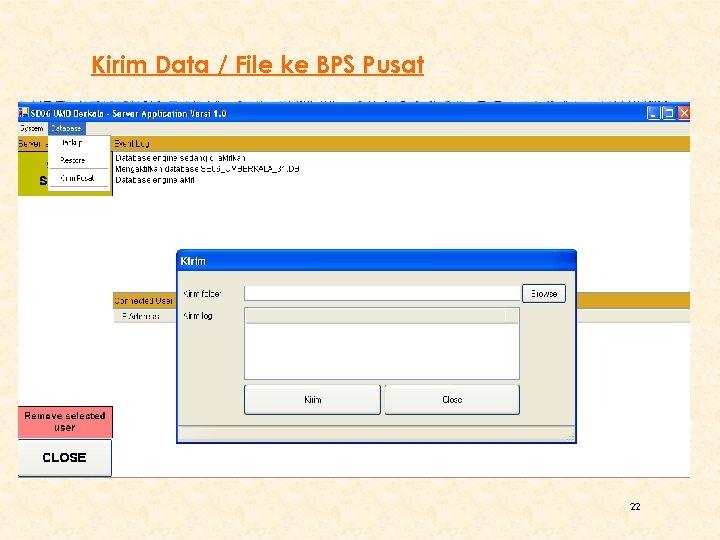Click the Event Log header
Screen dimensions: 720x540
pos(401,144)
